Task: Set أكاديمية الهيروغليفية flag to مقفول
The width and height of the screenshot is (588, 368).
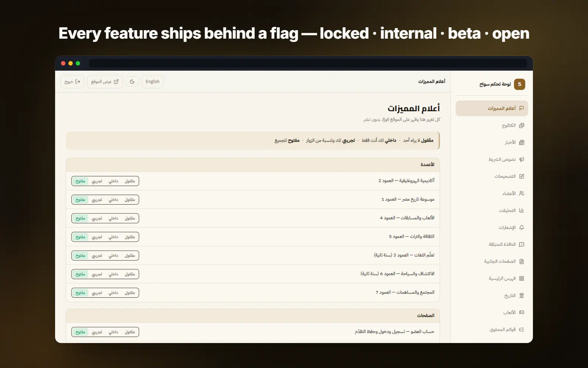Action: (130, 181)
